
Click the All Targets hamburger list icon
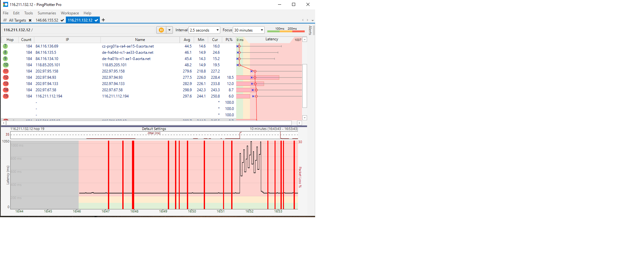tap(5, 20)
